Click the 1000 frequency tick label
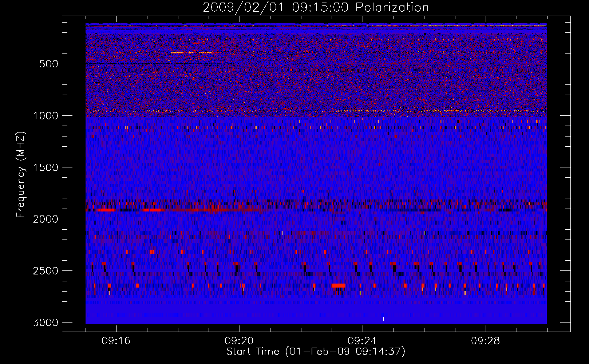Viewport: 589px width, 364px height. (46, 116)
